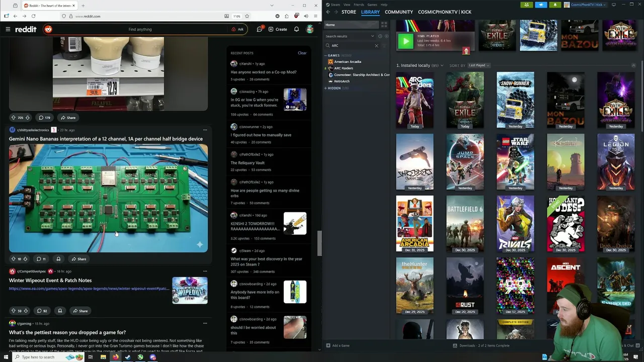644x362 pixels.
Task: Expand the HIDDEN category in Steam
Action: tap(326, 88)
